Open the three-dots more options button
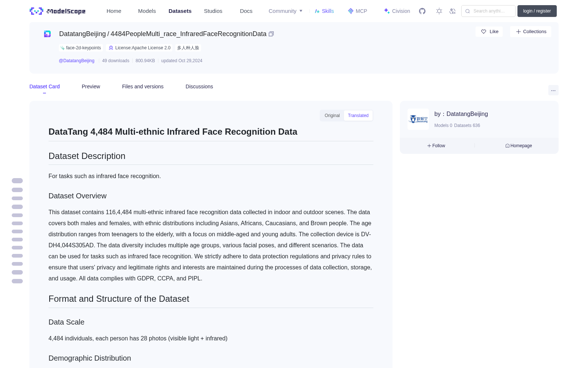588x368 pixels. [x=553, y=90]
